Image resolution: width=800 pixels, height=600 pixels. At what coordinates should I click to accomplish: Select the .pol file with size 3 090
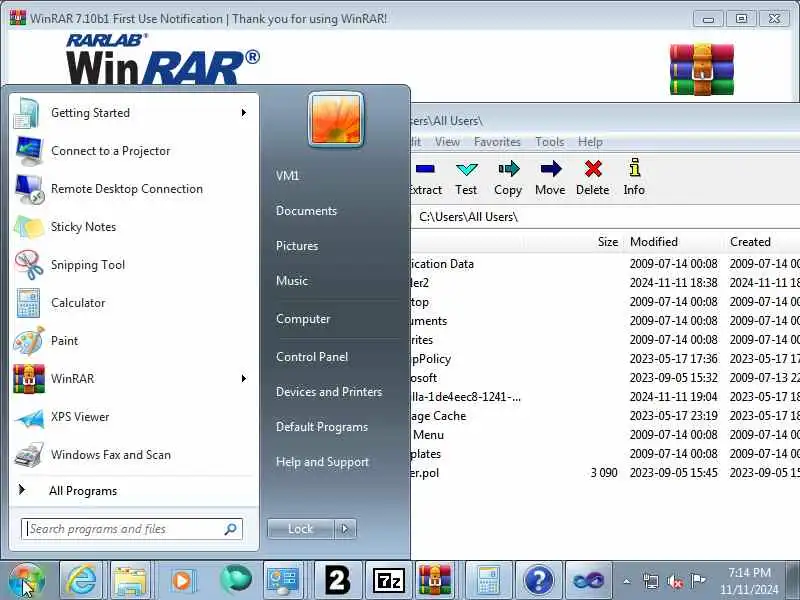point(605,473)
